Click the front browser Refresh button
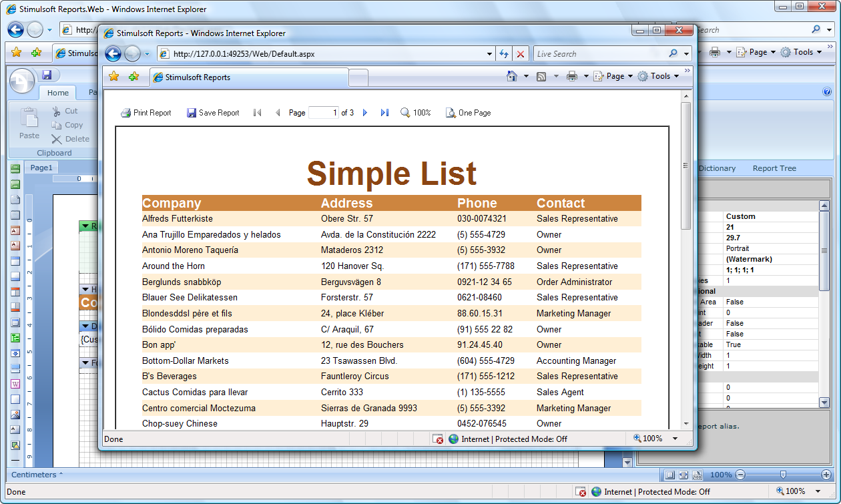The height and width of the screenshot is (504, 841). point(504,54)
